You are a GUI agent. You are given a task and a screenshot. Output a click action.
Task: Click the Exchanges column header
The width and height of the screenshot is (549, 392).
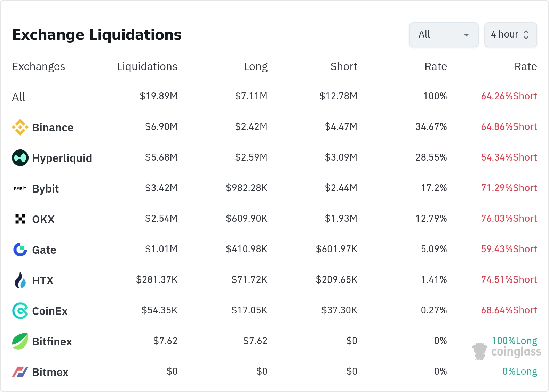[x=38, y=66]
